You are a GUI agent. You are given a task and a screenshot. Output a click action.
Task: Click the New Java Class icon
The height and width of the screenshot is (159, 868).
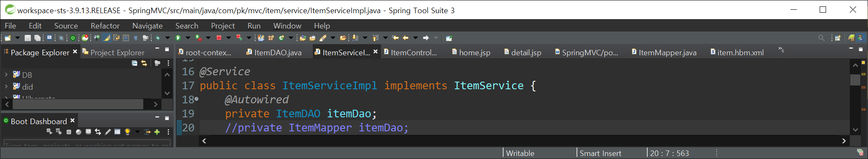coord(281,38)
